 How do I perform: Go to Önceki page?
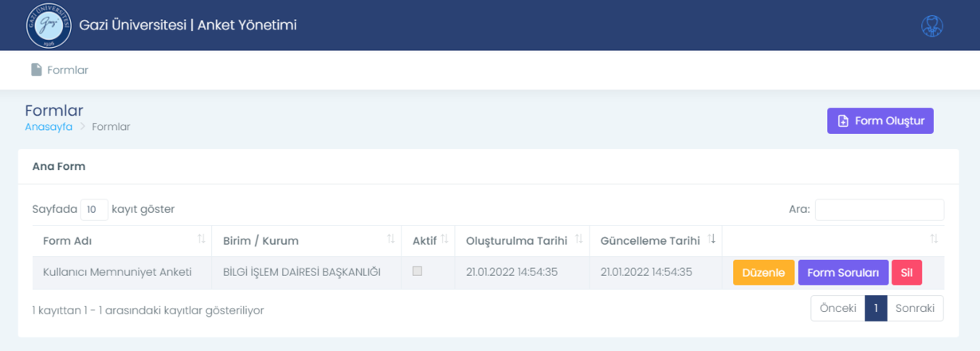pyautogui.click(x=838, y=309)
